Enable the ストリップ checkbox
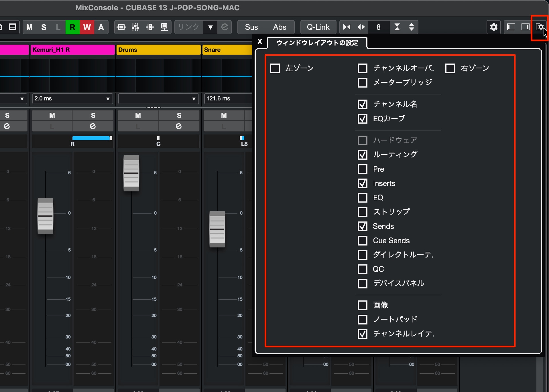 [363, 212]
